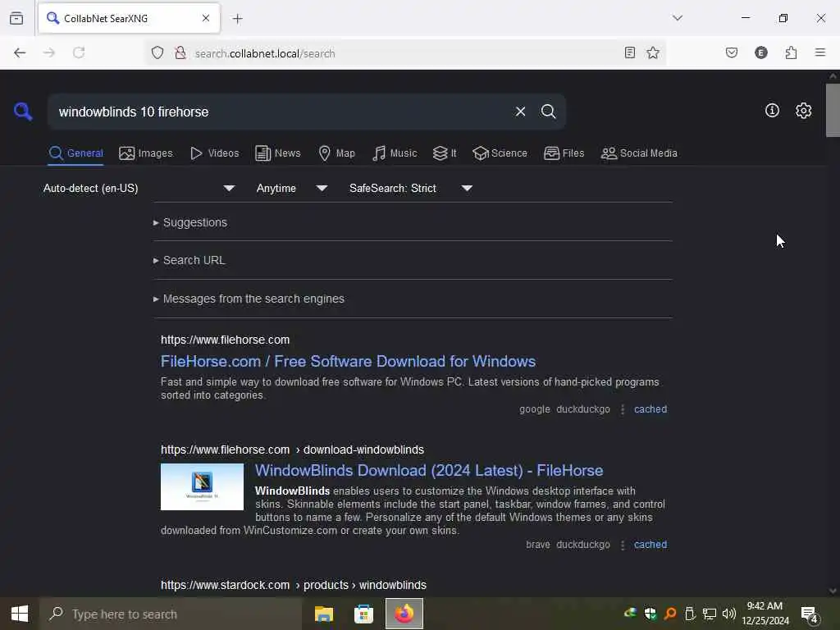This screenshot has height=630, width=840.
Task: Open SafeSearch: Strict dropdown
Action: [x=410, y=188]
